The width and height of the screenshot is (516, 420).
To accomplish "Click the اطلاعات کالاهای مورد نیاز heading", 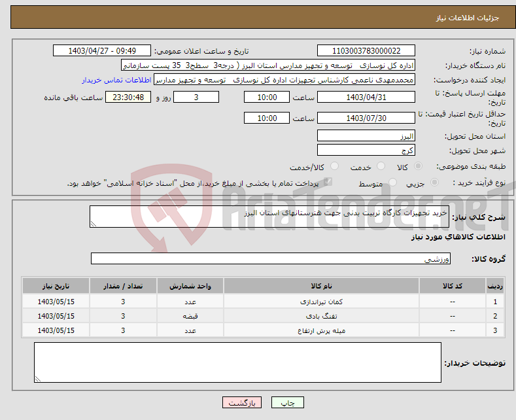I will click(x=458, y=237).
